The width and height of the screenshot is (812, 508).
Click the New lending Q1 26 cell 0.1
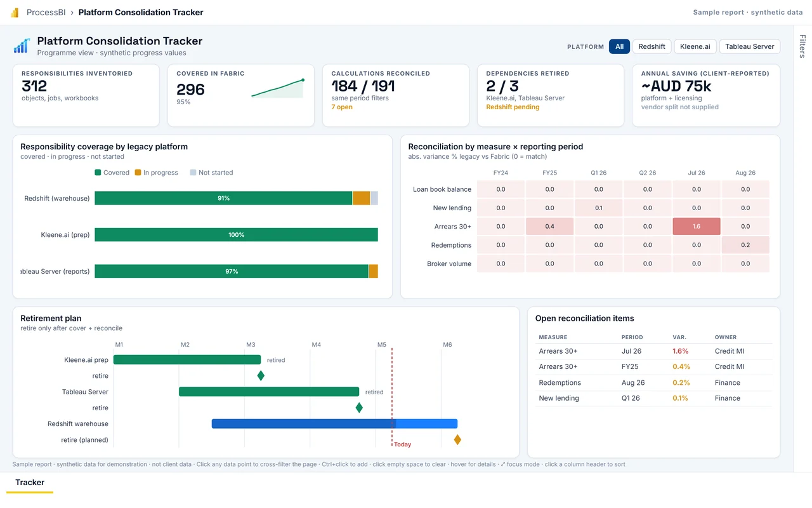[599, 208]
